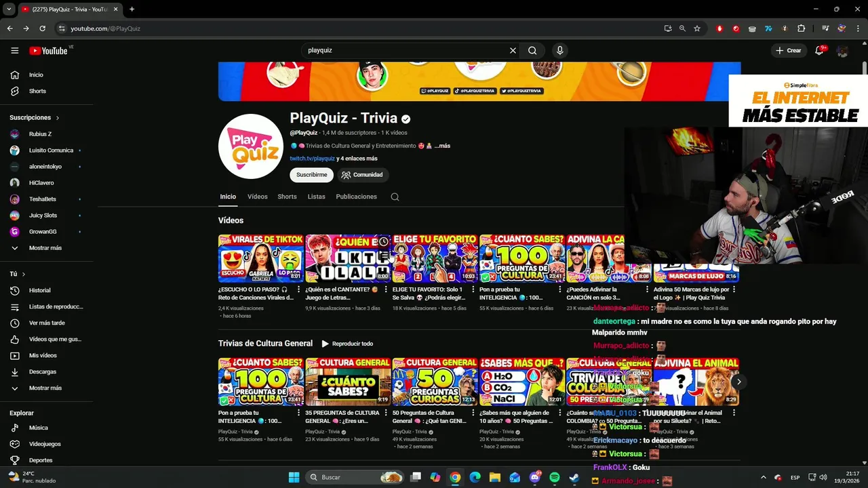Switch to the Vídeos channel tab
Image resolution: width=868 pixels, height=488 pixels.
(257, 197)
